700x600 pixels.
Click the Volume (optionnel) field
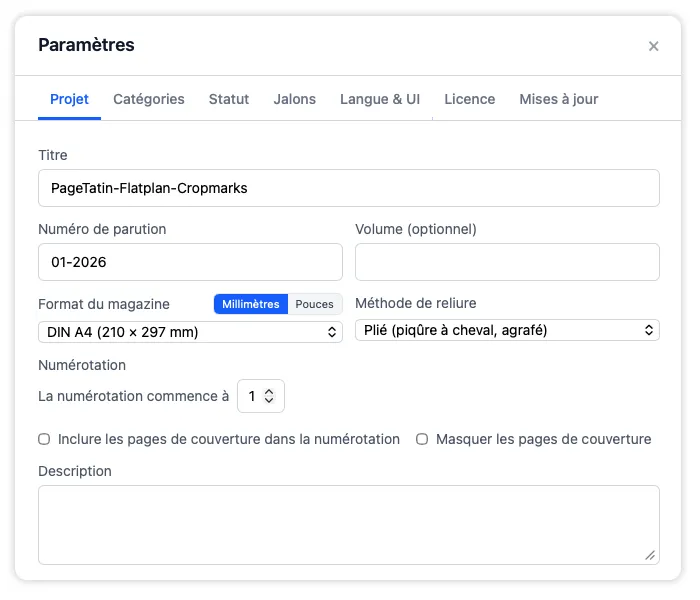(507, 262)
